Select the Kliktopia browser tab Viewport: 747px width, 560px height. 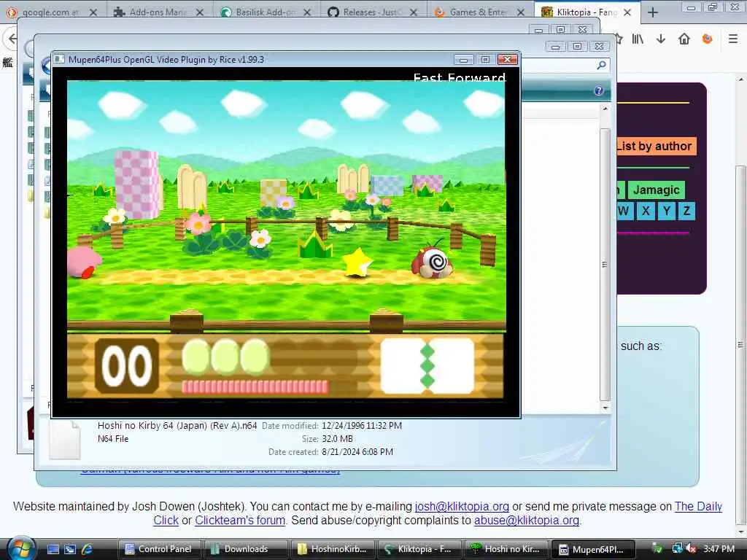pos(587,12)
